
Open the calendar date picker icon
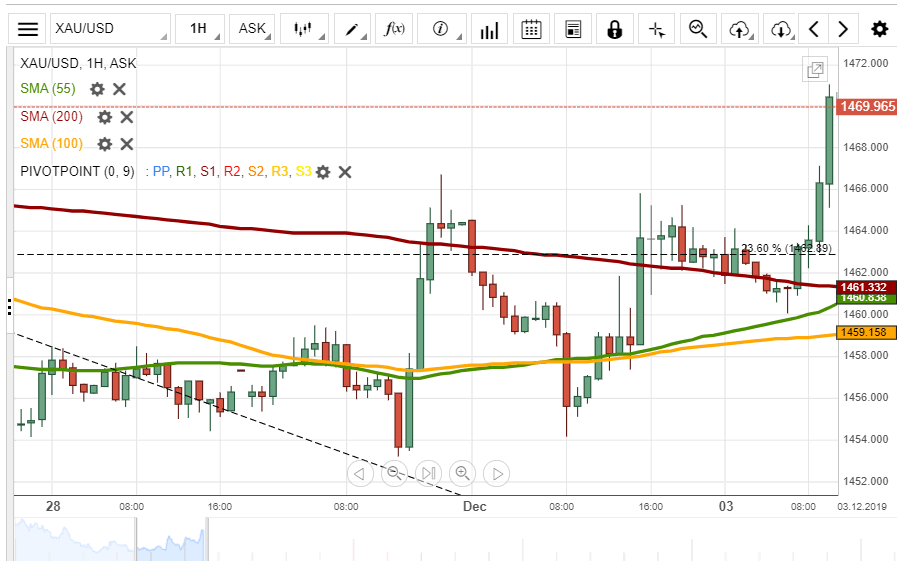[x=531, y=29]
